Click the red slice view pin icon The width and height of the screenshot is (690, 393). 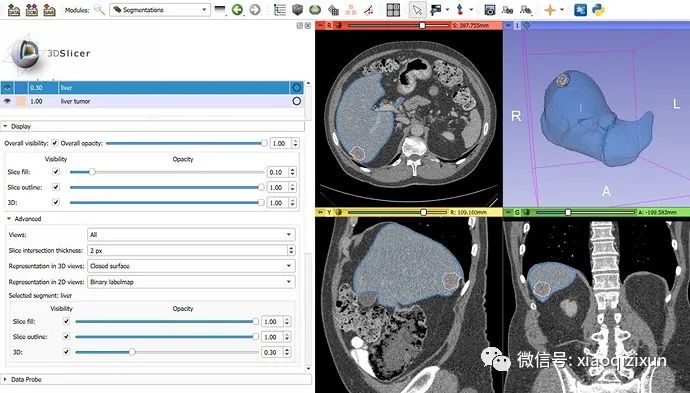[x=321, y=26]
